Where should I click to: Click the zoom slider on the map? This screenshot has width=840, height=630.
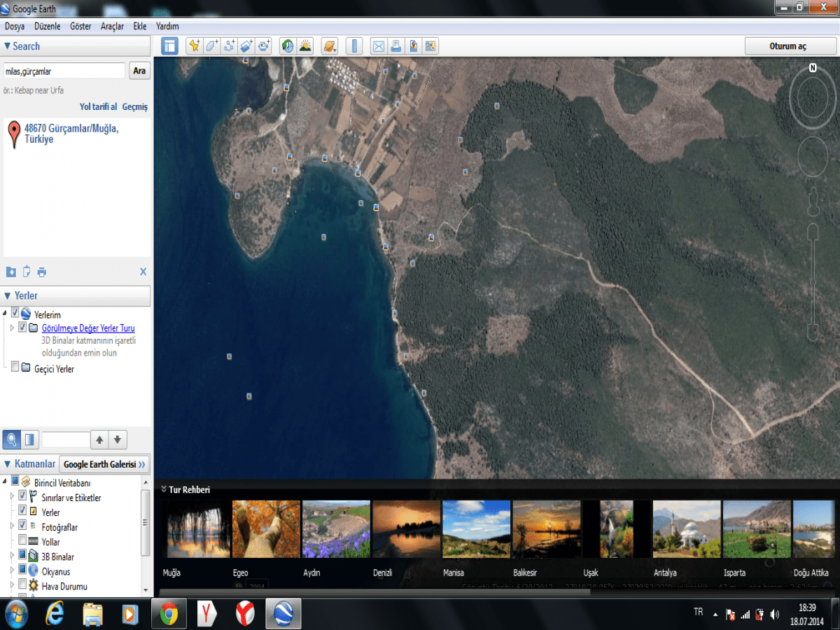coord(813,280)
